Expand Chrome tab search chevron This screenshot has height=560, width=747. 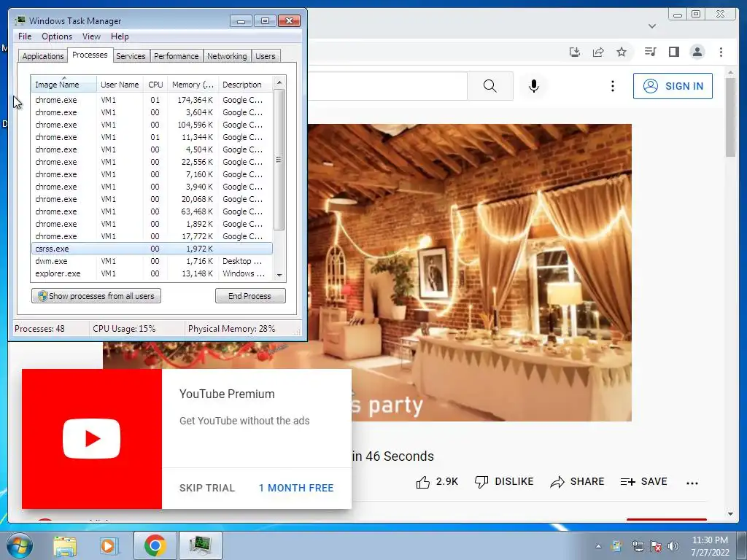[652, 26]
